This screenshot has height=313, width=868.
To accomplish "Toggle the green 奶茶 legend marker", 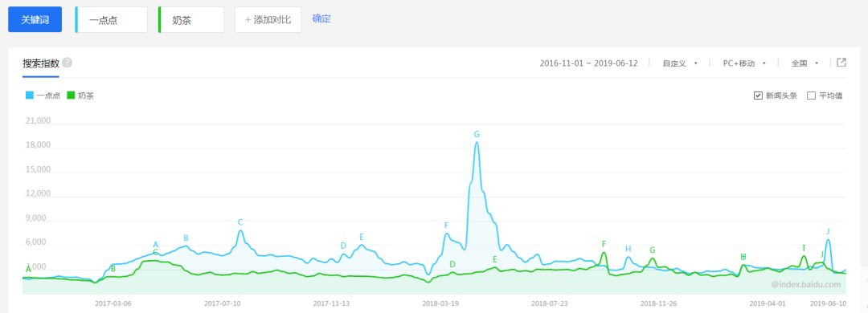I will 70,96.
